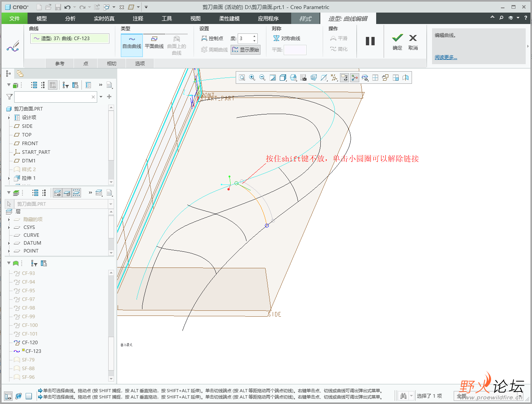Image resolution: width=532 pixels, height=404 pixels.
Task: Select the 自由曲线 curve type
Action: coord(132,45)
